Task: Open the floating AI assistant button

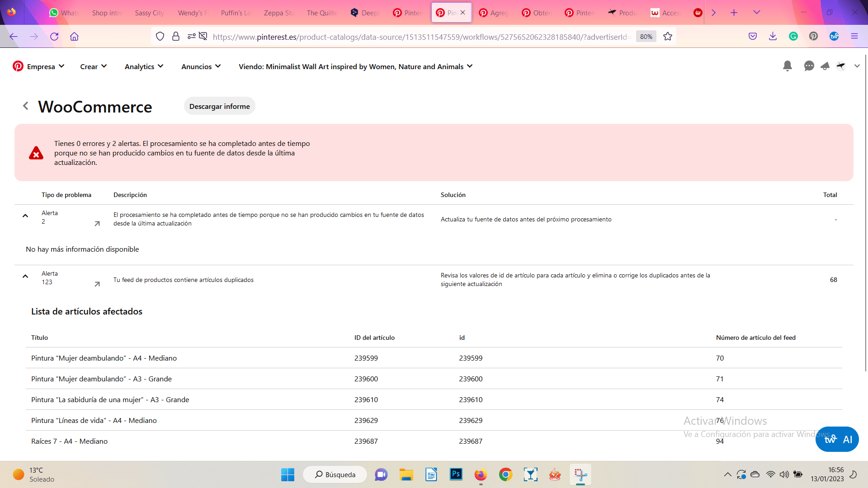Action: point(837,439)
